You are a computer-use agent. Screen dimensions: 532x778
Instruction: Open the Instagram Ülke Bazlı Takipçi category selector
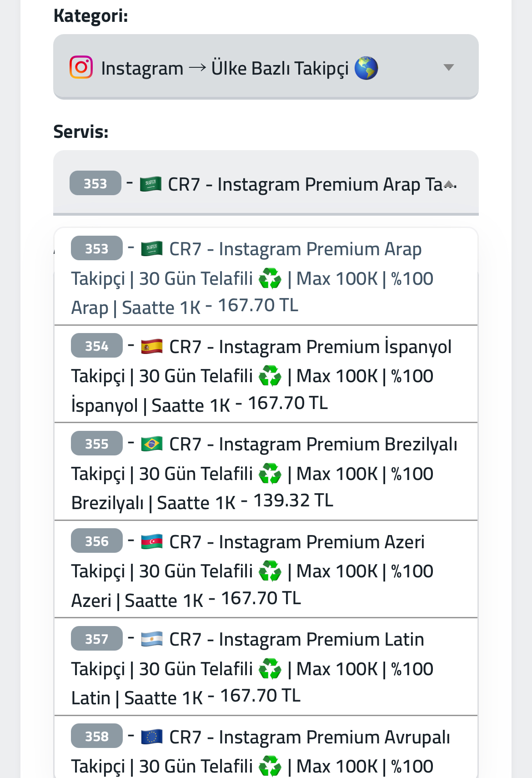coord(266,67)
